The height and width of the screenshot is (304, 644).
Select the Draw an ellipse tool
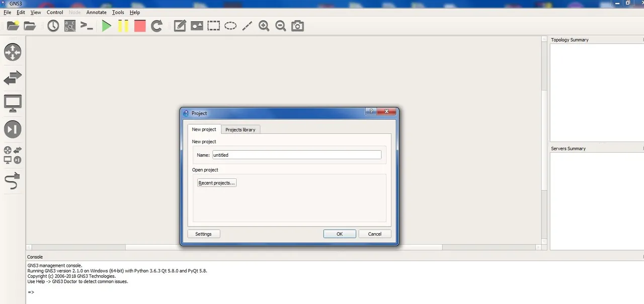[230, 26]
